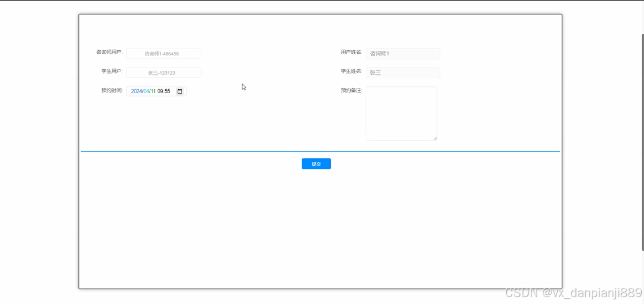Screen dimensions: 644x304
Task: Focus the 学生姓名 field containing 张三
Action: [x=403, y=73]
